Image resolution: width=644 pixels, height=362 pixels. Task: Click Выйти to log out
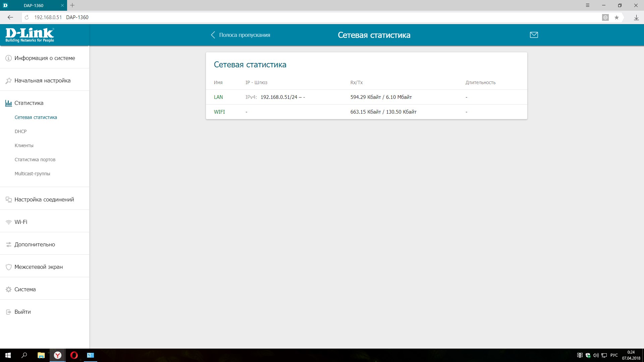click(22, 312)
